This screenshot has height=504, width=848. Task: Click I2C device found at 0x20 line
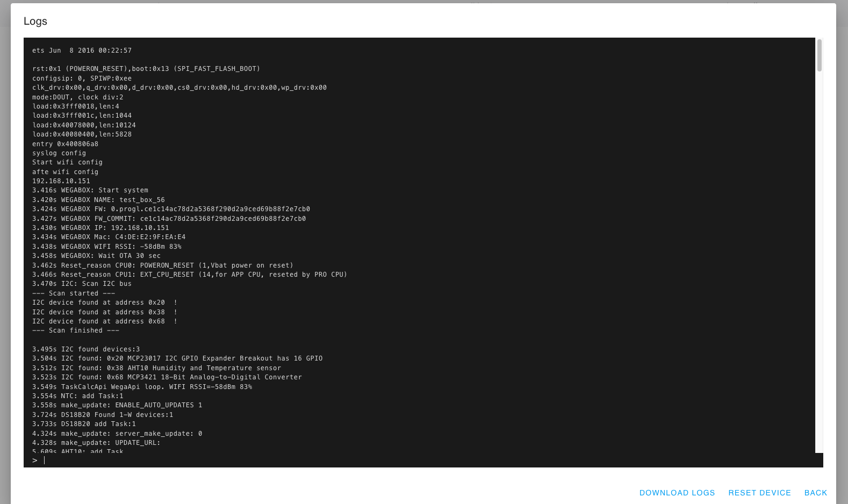tap(104, 303)
